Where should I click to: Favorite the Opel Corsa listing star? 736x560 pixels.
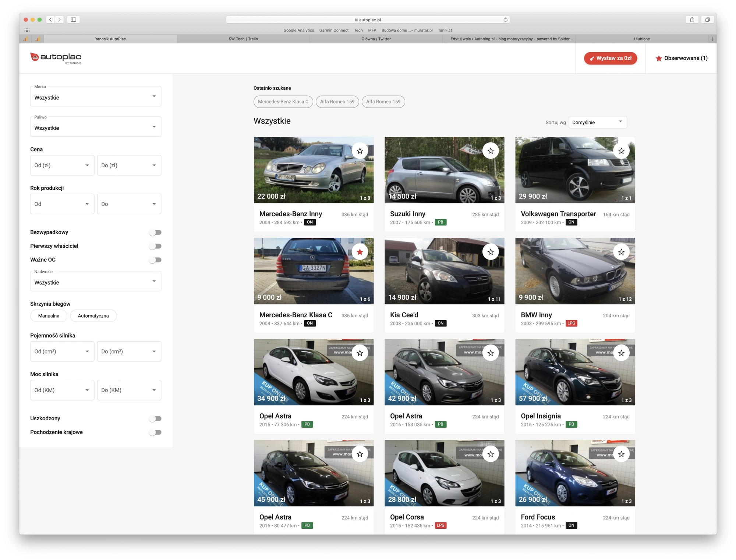pyautogui.click(x=491, y=454)
